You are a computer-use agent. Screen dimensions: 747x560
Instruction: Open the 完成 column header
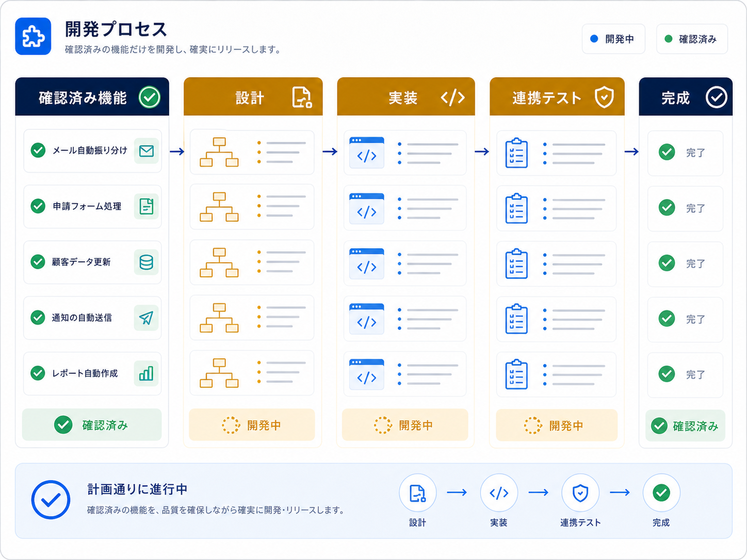tap(686, 96)
